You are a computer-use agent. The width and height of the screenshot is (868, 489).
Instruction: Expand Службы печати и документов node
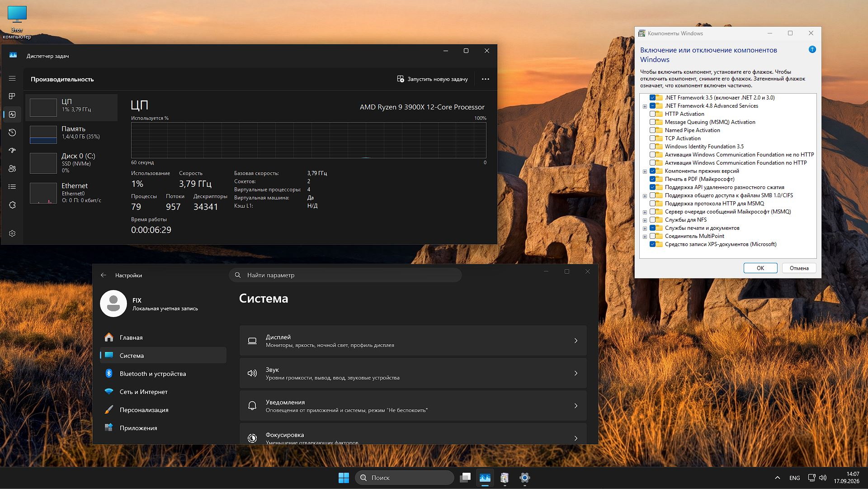(645, 228)
